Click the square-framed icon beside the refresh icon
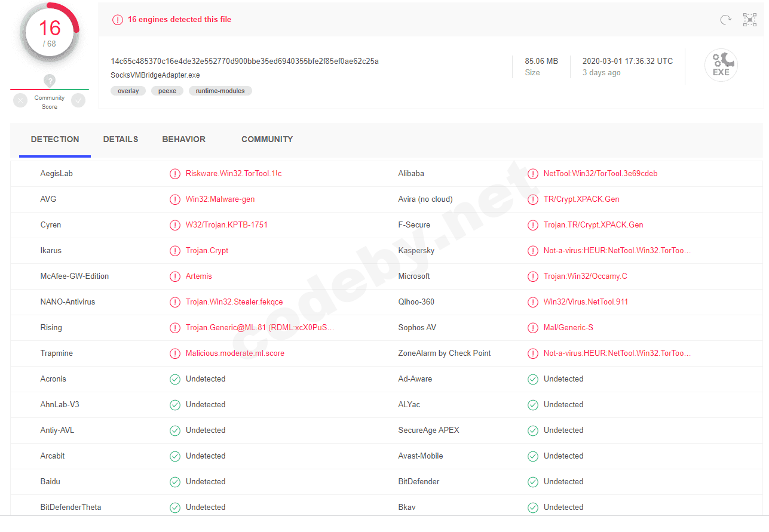769x532 pixels. pos(750,20)
